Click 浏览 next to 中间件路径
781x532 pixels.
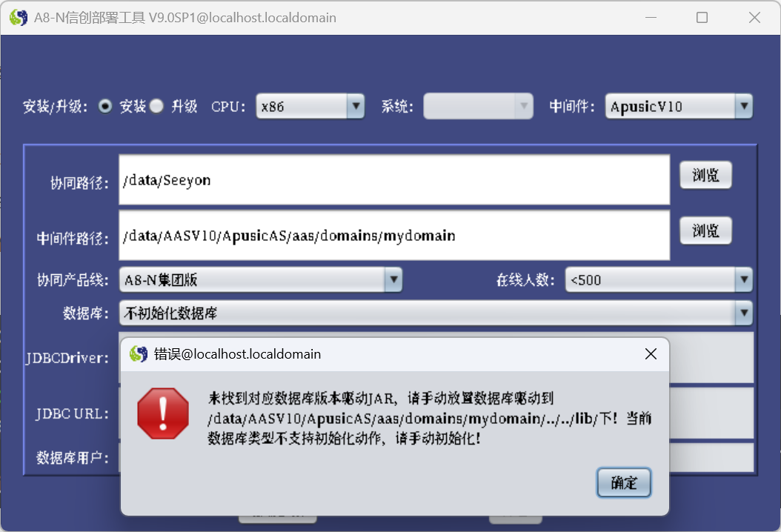pos(705,230)
